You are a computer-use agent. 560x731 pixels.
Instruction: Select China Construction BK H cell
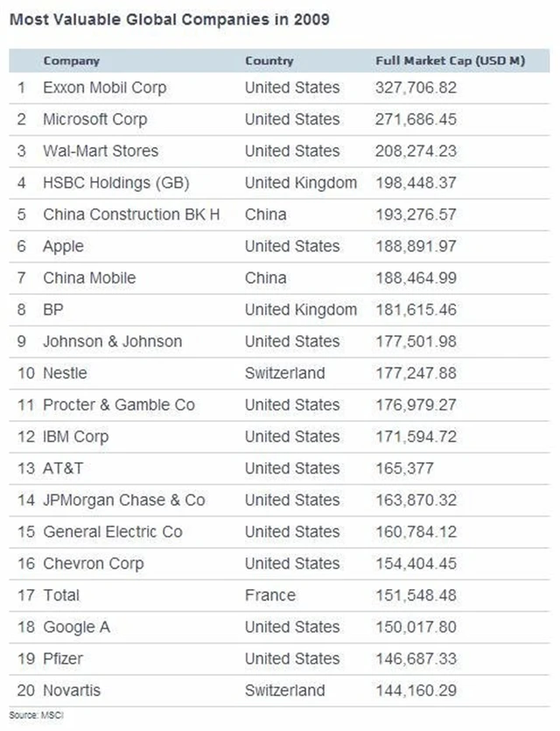131,214
